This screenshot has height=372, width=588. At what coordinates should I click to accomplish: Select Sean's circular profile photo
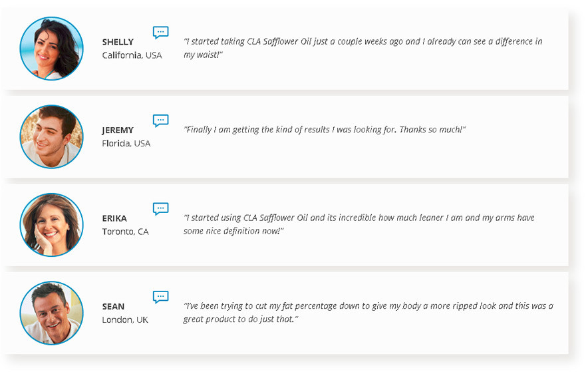point(51,313)
